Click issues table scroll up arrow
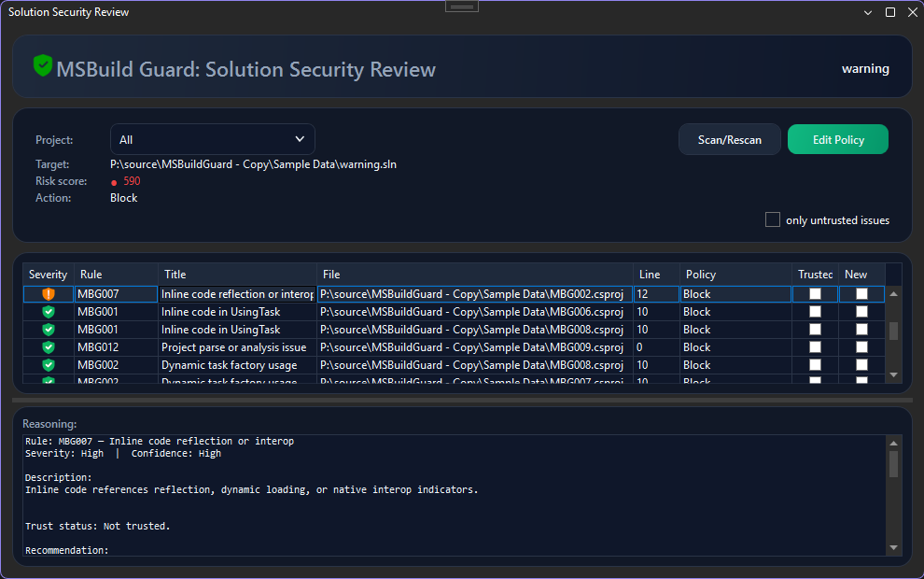 pos(893,293)
